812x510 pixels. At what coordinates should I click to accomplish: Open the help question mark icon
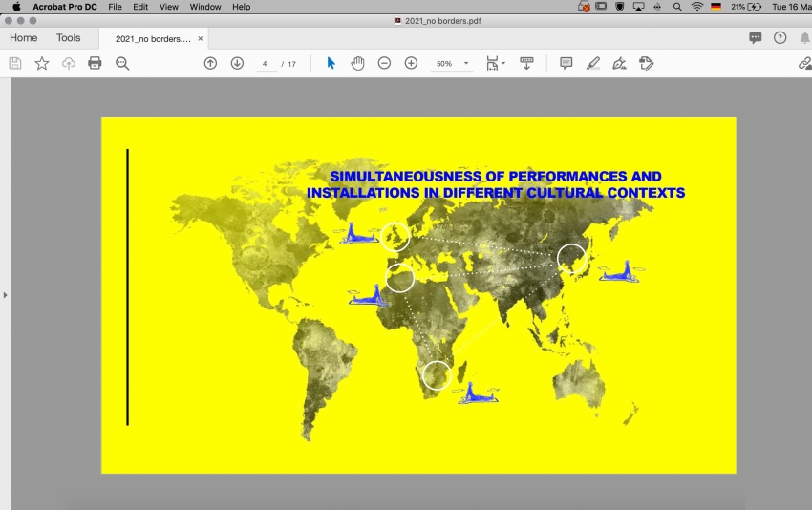pyautogui.click(x=780, y=38)
